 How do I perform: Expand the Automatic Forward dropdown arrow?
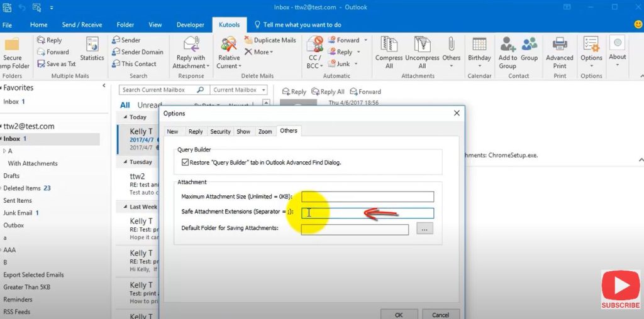point(365,40)
